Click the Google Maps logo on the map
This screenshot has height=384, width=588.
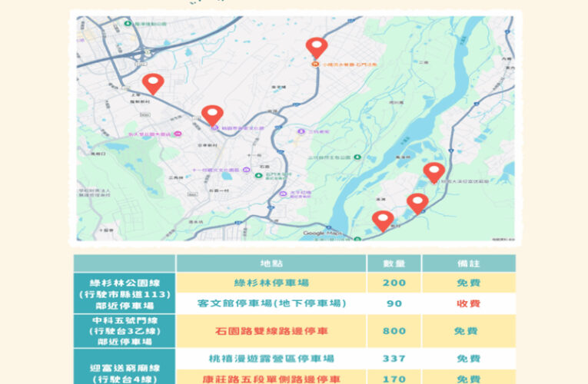(x=323, y=233)
